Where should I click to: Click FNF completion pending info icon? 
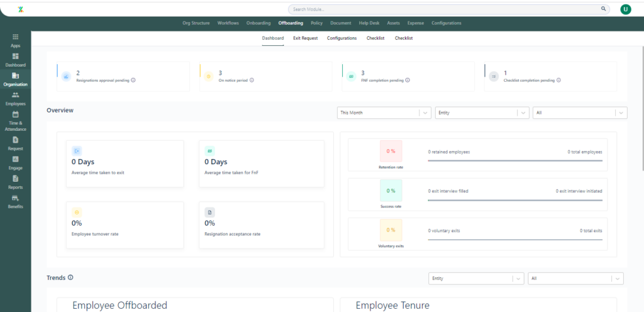pyautogui.click(x=408, y=81)
